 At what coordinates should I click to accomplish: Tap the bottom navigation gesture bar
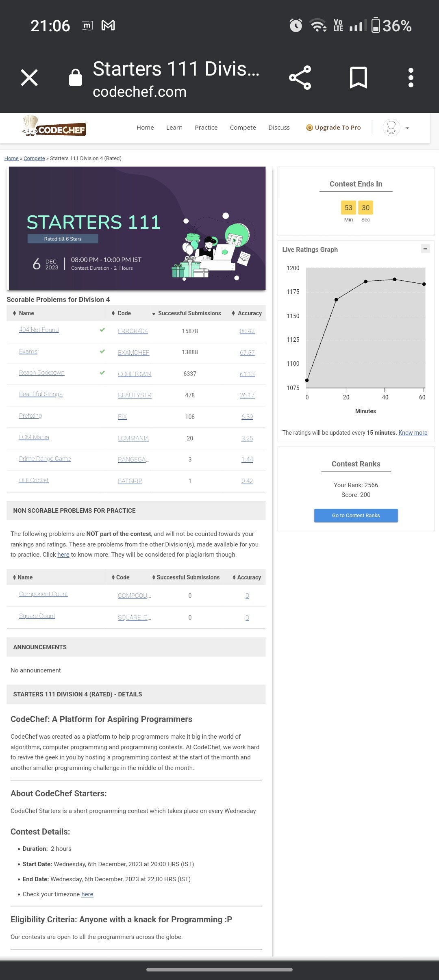point(219,970)
